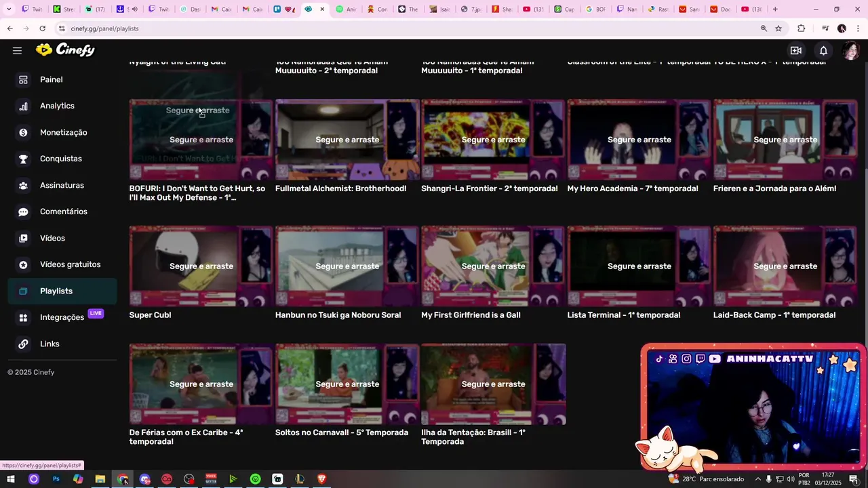Viewport: 868px width, 488px height.
Task: Click title "My Hero Academia - 7ª temporada!"
Action: tap(633, 188)
